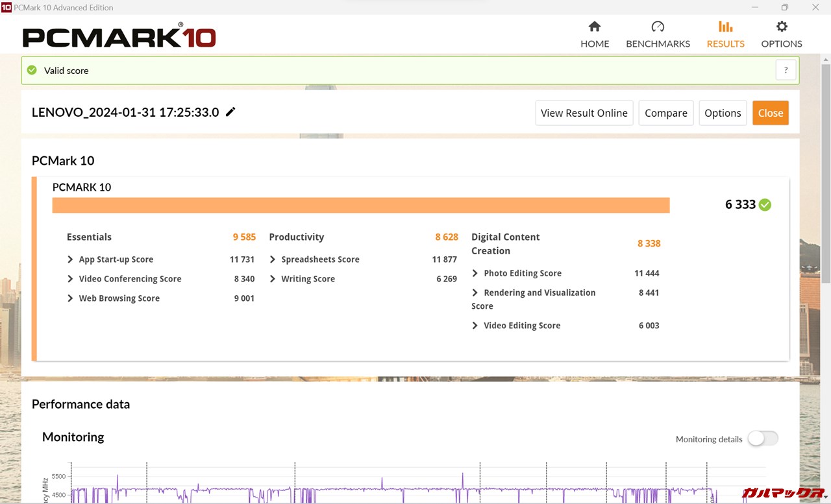Click the green valid score checkmark icon
The height and width of the screenshot is (504, 831).
click(32, 71)
